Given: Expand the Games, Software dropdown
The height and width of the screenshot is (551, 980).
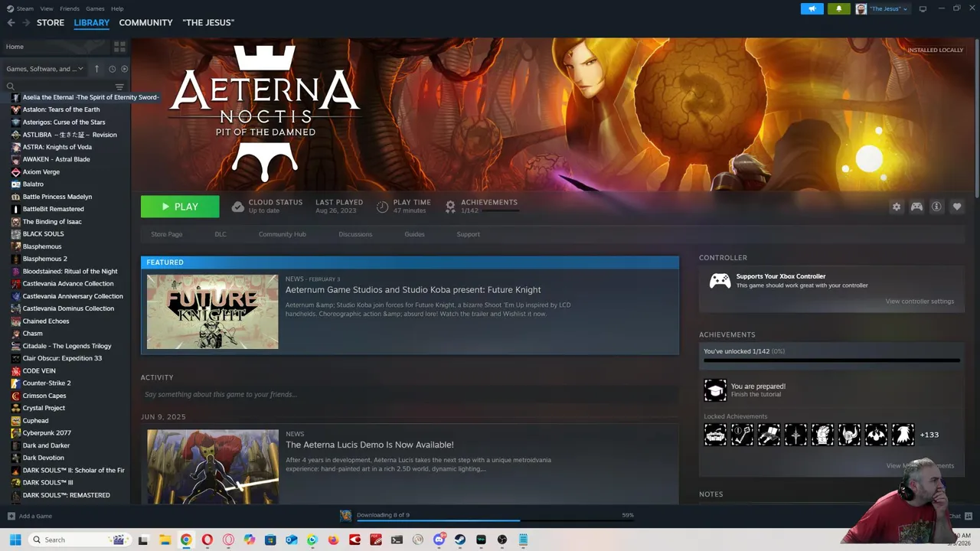Looking at the screenshot, I should (x=45, y=69).
